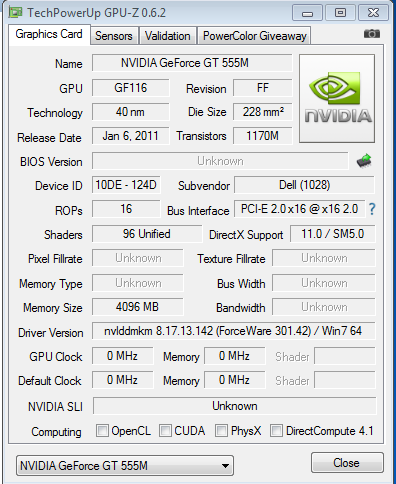
Task: Click the Driver Version text field
Action: click(x=233, y=331)
